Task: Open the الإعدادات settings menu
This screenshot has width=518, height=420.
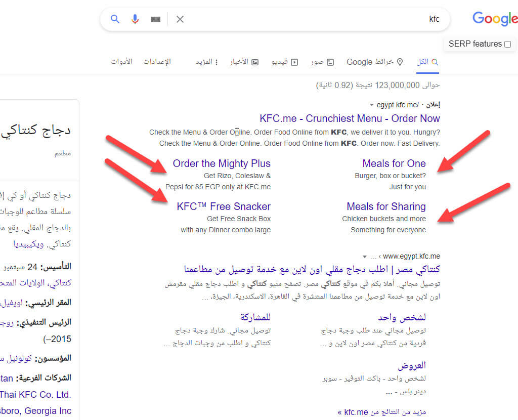Action: tap(157, 62)
